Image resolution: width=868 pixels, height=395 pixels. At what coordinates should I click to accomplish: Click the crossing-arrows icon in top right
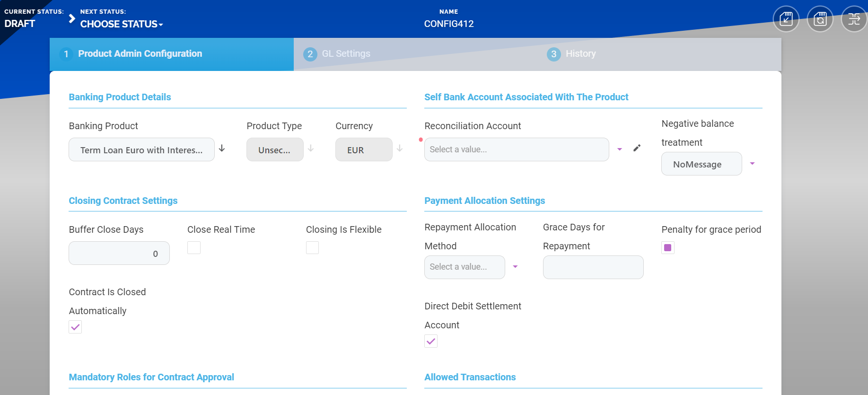coord(854,19)
